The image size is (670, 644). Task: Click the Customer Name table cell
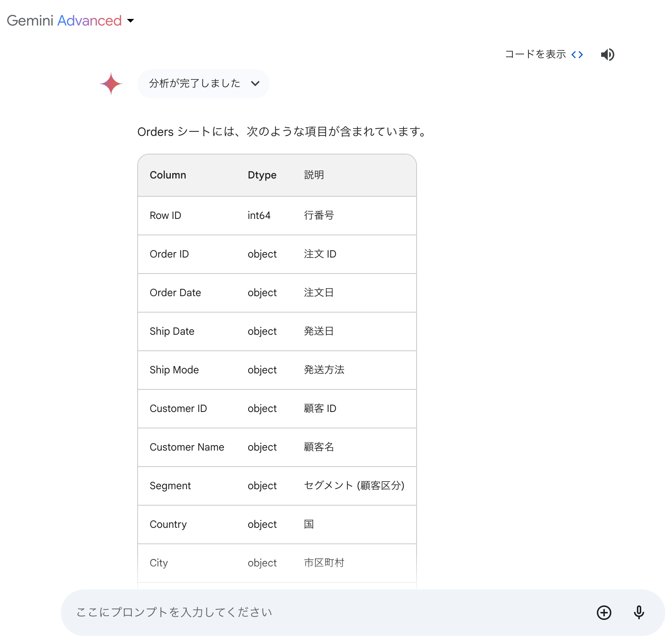pos(187,447)
